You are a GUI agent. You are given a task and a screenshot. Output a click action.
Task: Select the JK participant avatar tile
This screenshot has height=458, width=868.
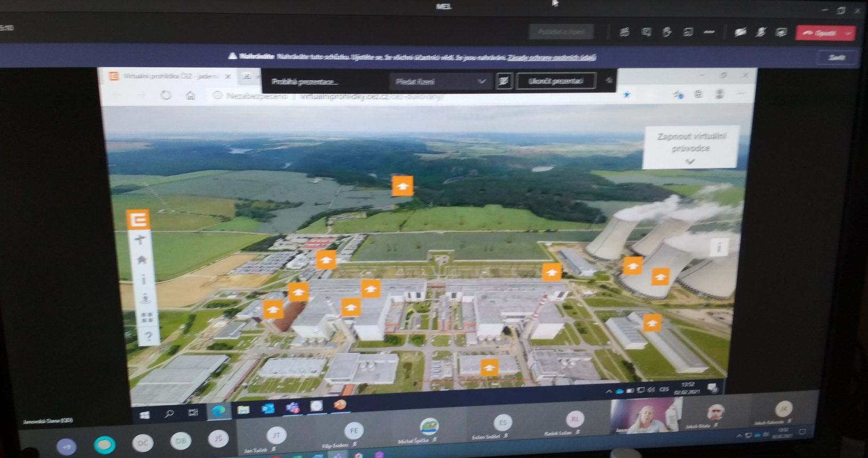point(783,411)
